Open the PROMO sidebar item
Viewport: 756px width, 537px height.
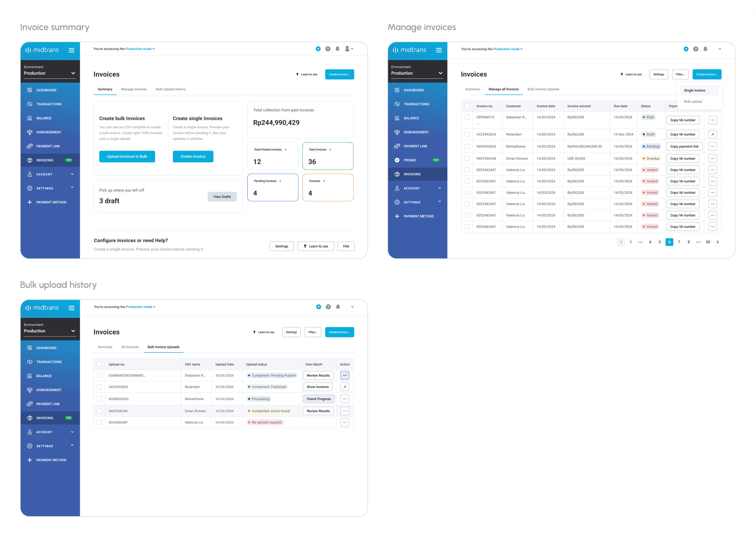pos(410,160)
